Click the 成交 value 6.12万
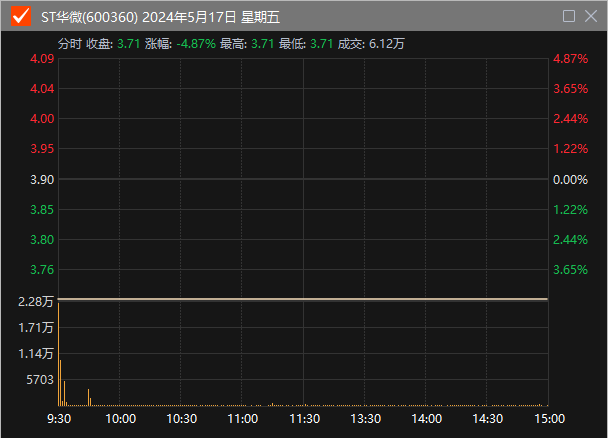Image resolution: width=608 pixels, height=438 pixels. (387, 44)
